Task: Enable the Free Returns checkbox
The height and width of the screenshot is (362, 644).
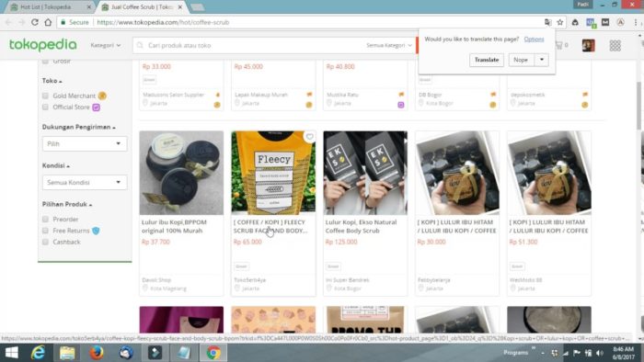Action: (45, 231)
